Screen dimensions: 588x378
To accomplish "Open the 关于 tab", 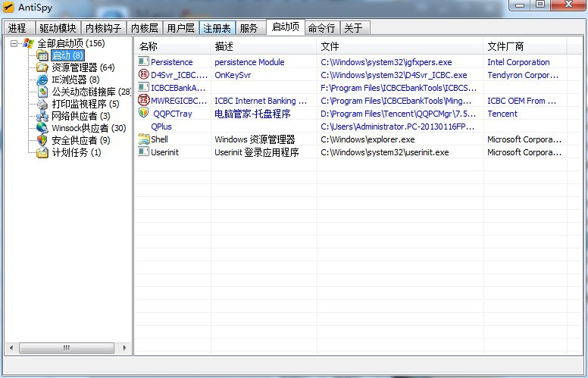I will tap(354, 28).
